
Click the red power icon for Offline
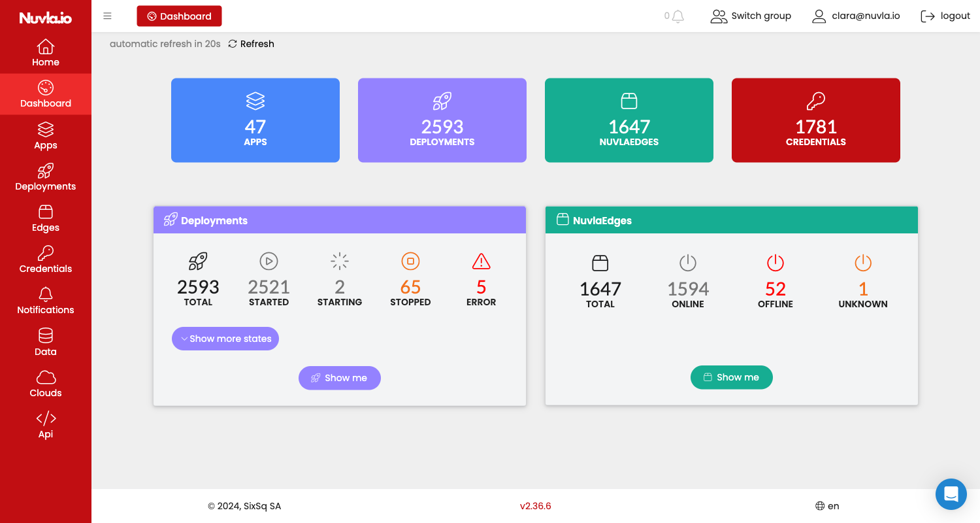[776, 263]
